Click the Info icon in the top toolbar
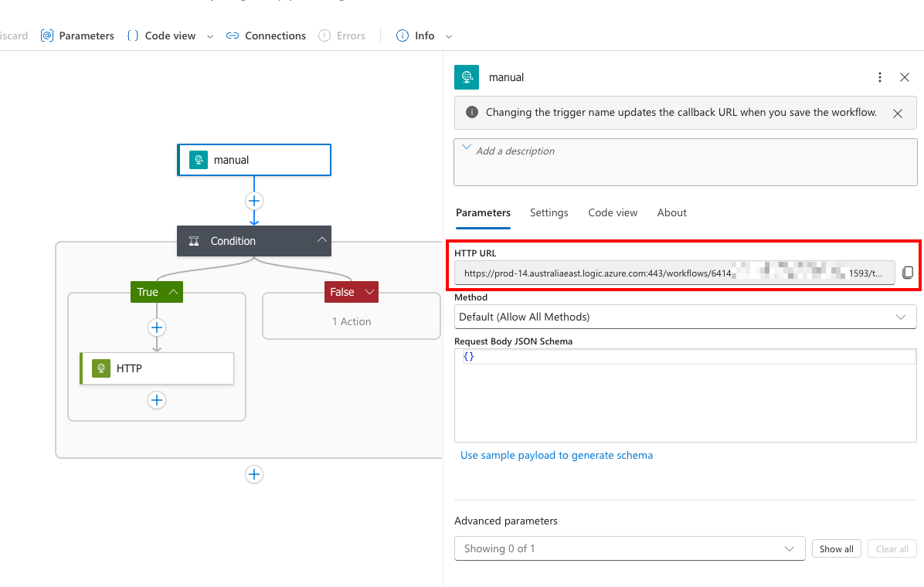Image resolution: width=924 pixels, height=587 pixels. click(x=402, y=36)
